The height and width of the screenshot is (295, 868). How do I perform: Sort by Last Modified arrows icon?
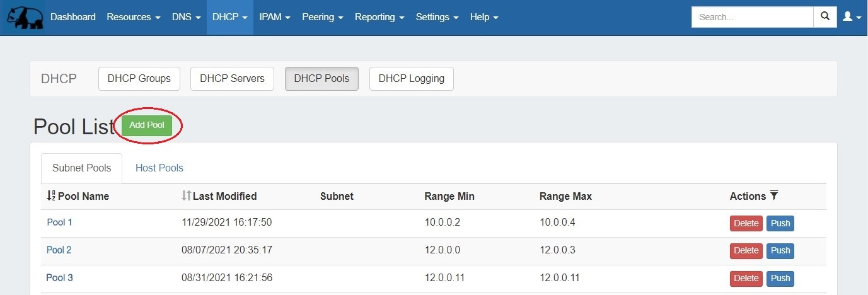coord(186,196)
